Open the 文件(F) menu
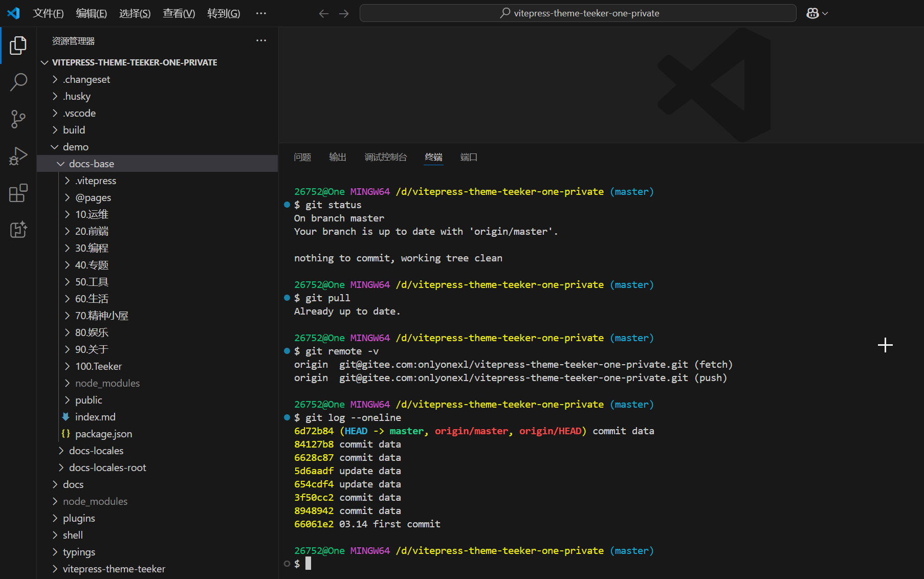 coord(48,13)
